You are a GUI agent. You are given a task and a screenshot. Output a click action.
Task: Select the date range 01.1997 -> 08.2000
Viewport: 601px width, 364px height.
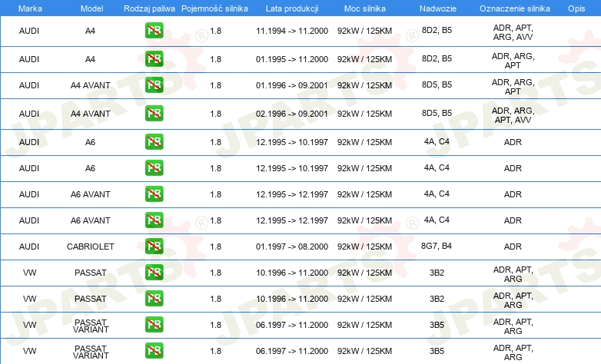click(x=292, y=247)
